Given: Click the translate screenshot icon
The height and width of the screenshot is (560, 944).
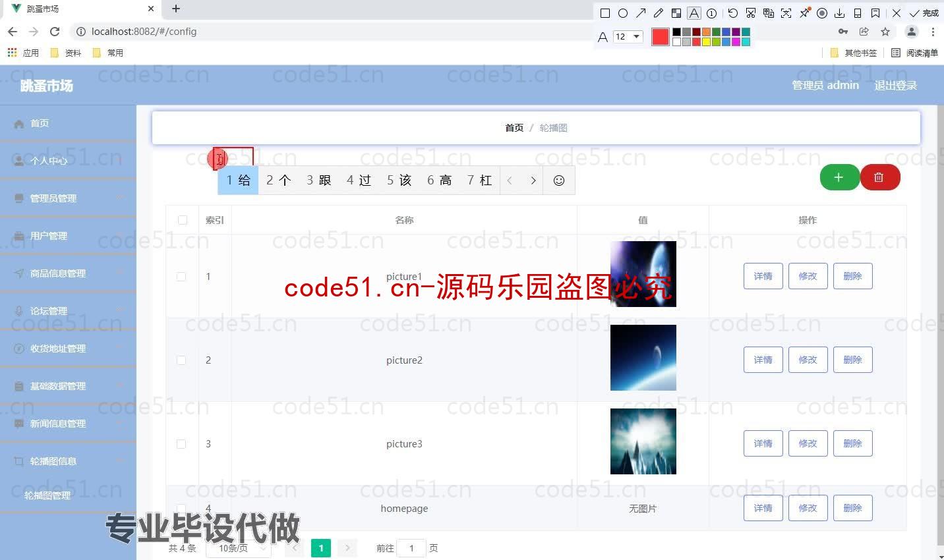Looking at the screenshot, I should pyautogui.click(x=769, y=13).
